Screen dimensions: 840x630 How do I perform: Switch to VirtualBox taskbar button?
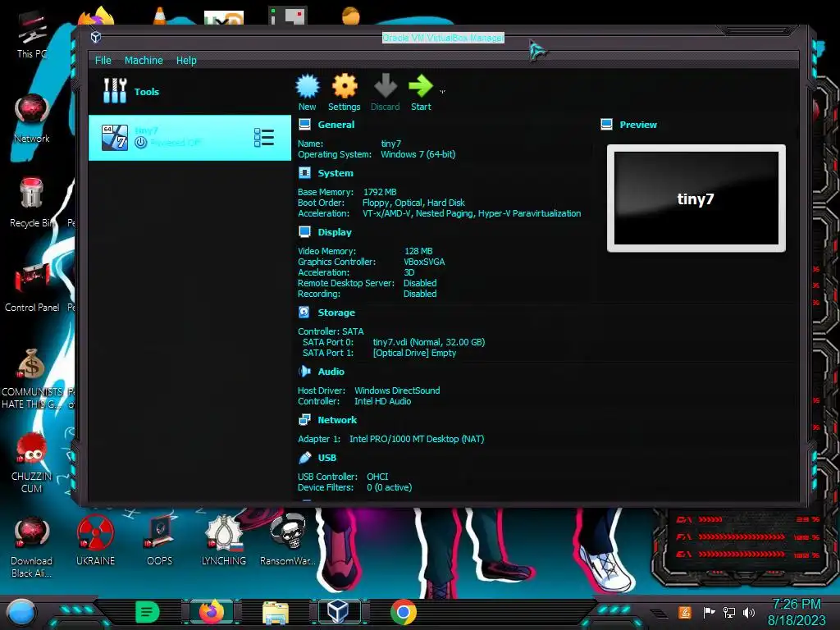tap(339, 612)
